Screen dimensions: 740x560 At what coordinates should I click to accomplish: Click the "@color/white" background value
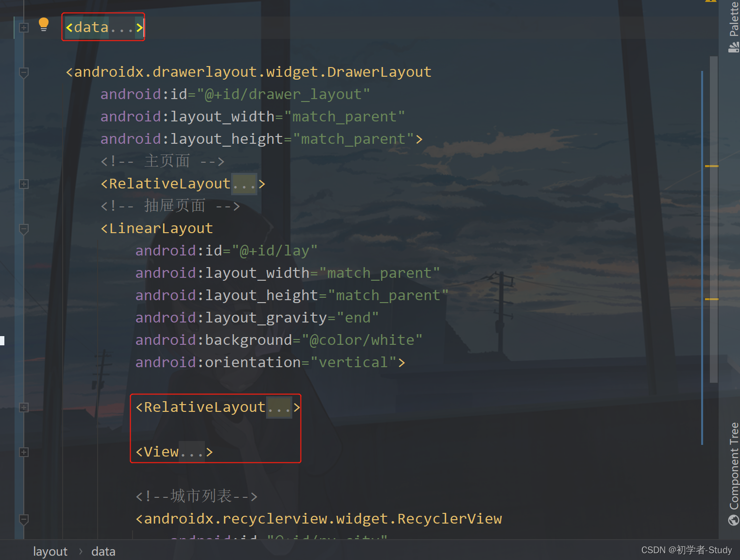[362, 340]
